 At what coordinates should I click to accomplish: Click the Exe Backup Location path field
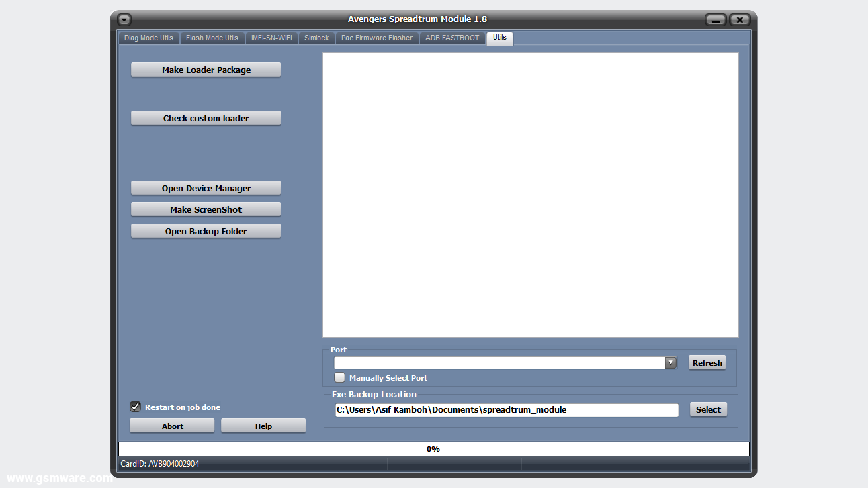tap(504, 409)
